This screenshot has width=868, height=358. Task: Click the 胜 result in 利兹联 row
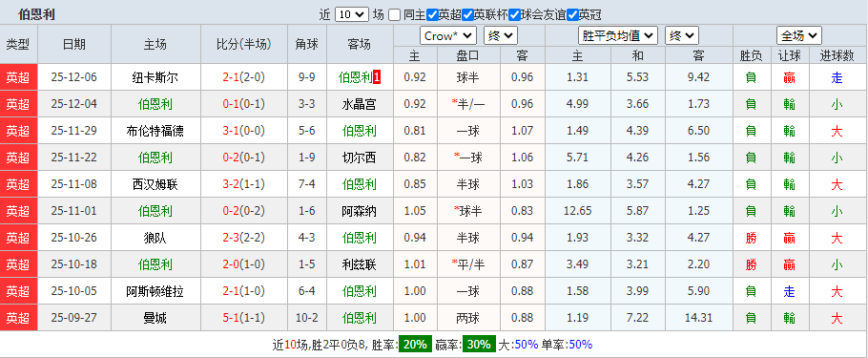(x=751, y=264)
